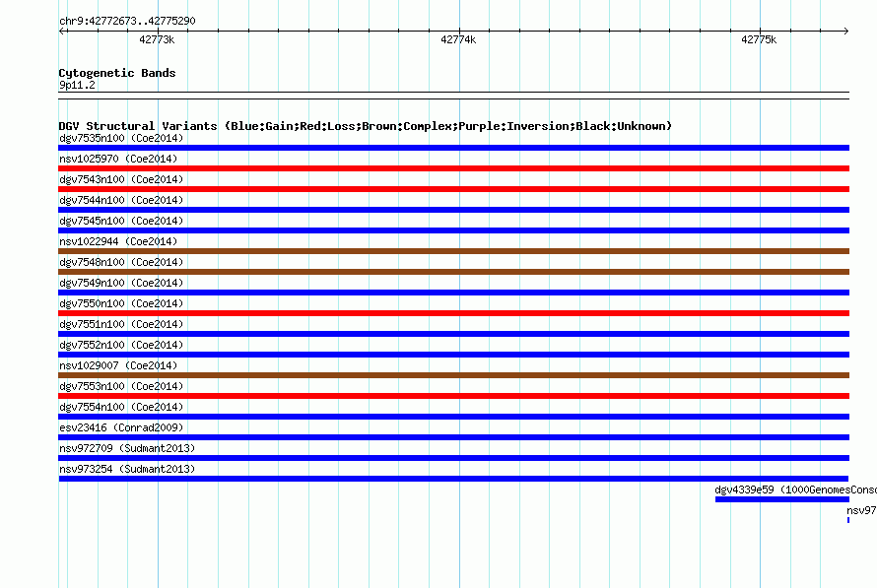Click the DGV Structural Variants track title
Image resolution: width=877 pixels, height=588 pixels.
[x=366, y=126]
